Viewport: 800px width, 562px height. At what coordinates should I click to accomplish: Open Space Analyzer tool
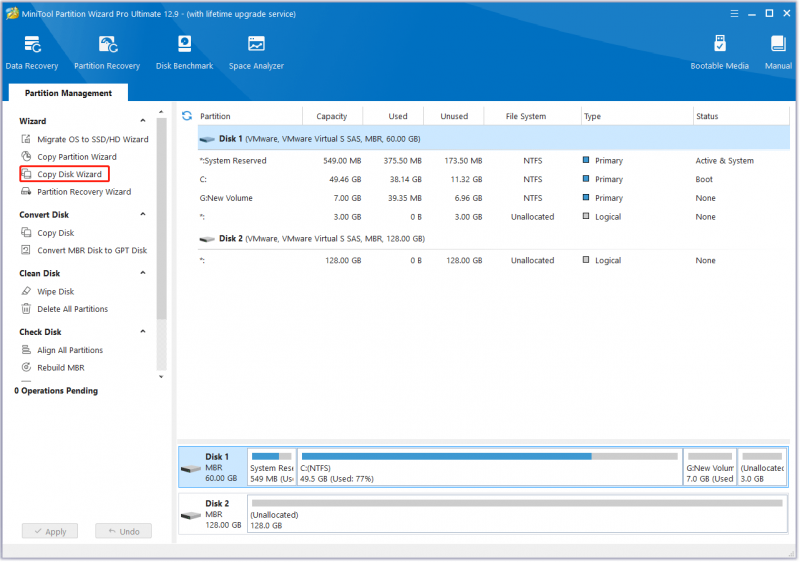coord(256,53)
